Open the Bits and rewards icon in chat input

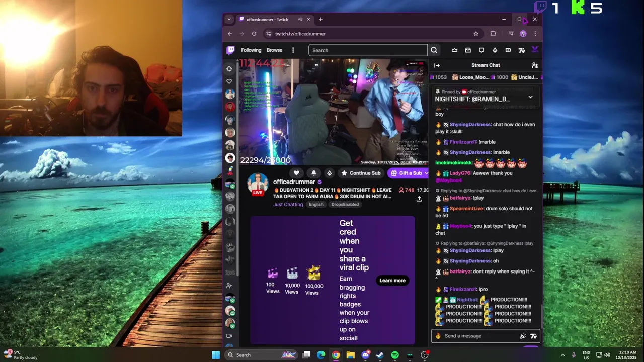[523, 336]
